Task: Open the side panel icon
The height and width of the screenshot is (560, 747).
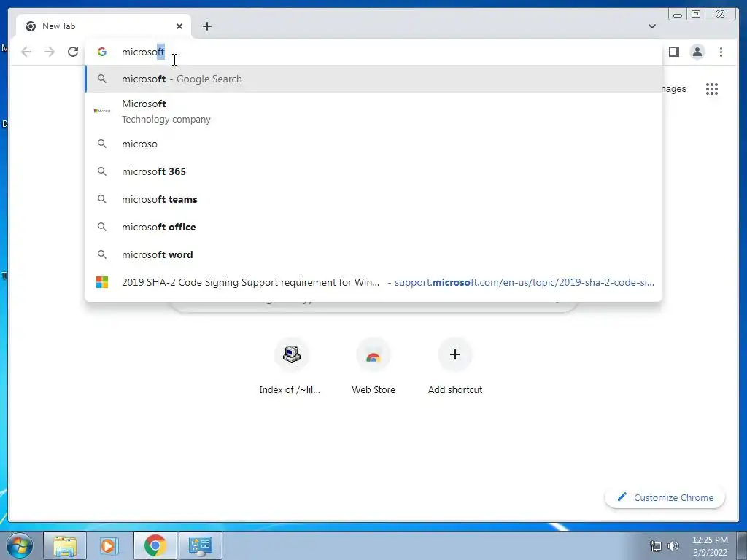Action: [x=673, y=52]
